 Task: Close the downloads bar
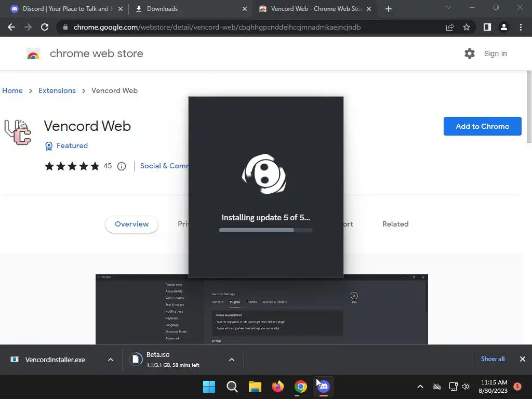coord(523,359)
